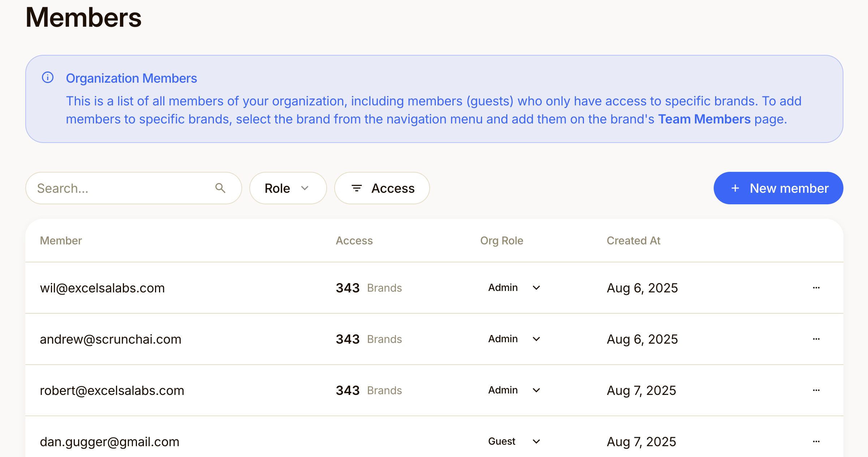Add a New member
This screenshot has width=868, height=457.
(778, 188)
